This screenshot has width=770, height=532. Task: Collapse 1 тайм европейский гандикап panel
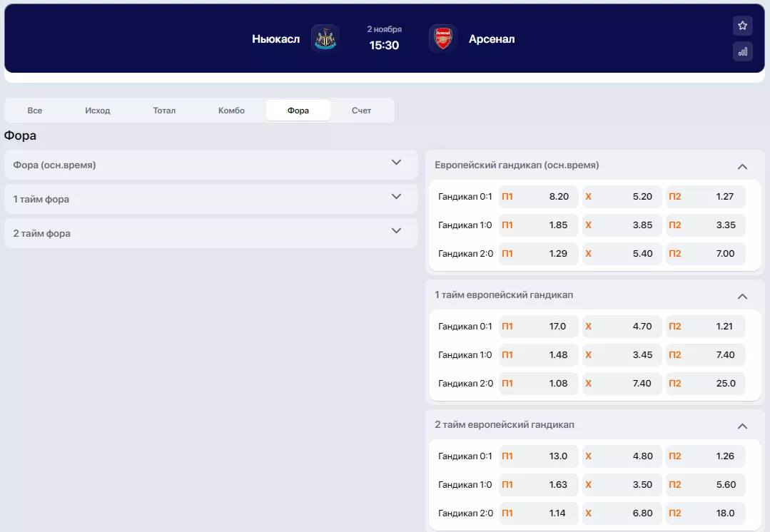point(742,296)
